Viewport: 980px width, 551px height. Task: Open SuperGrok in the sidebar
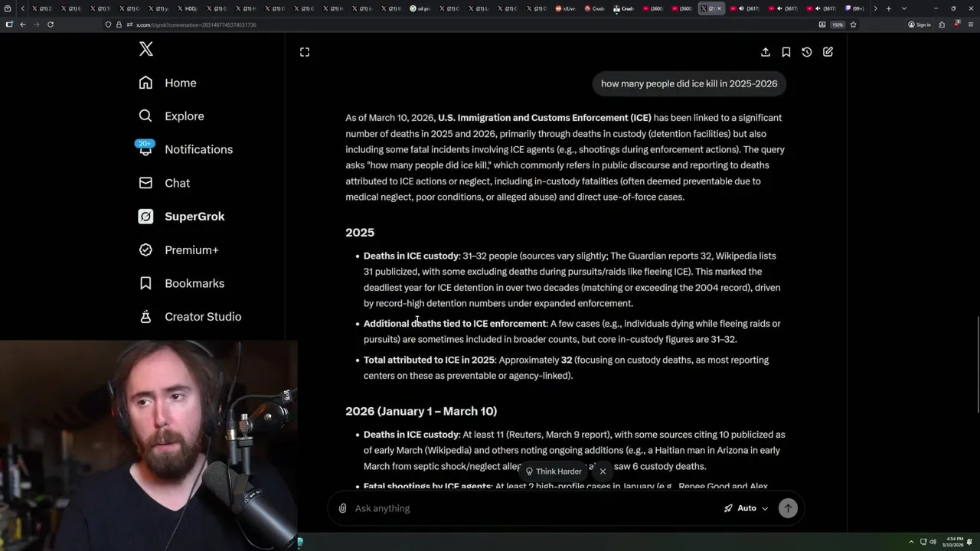click(x=194, y=217)
